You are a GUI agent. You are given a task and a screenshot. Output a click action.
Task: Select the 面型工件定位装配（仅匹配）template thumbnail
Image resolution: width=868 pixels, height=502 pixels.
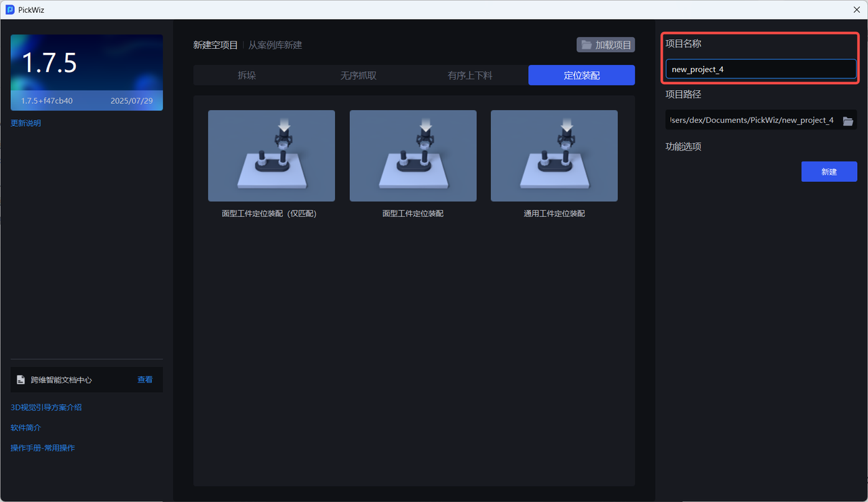(x=271, y=156)
